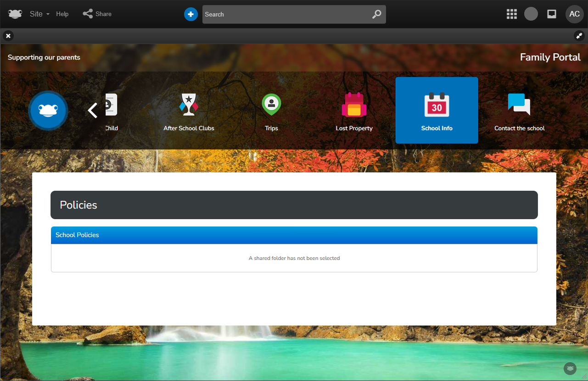The image size is (588, 381).
Task: Open the Help menu
Action: point(62,14)
